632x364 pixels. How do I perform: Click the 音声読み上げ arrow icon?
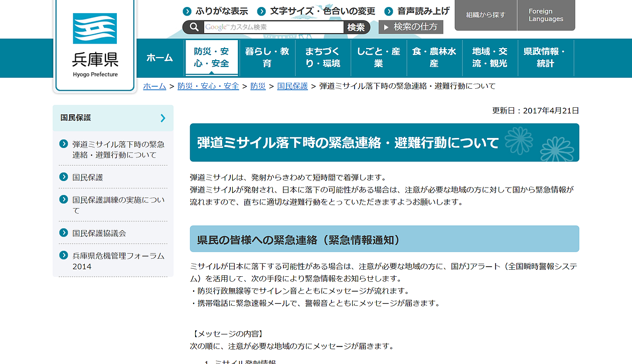coord(389,12)
